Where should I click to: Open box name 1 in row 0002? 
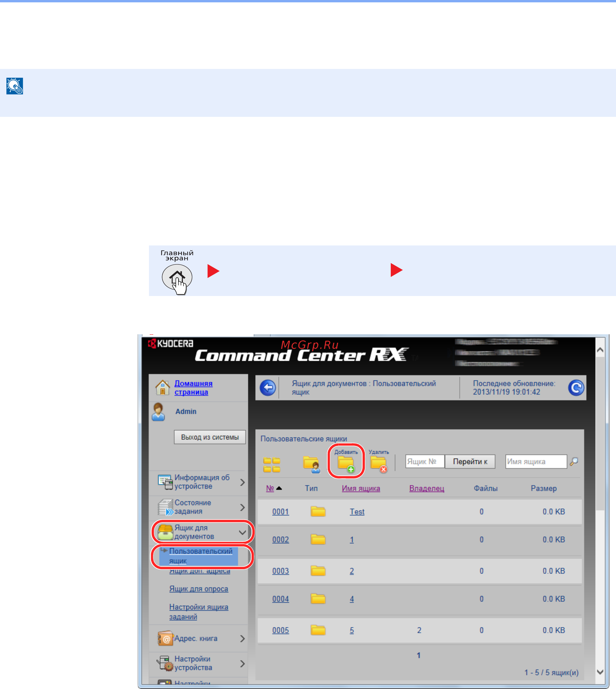point(352,540)
